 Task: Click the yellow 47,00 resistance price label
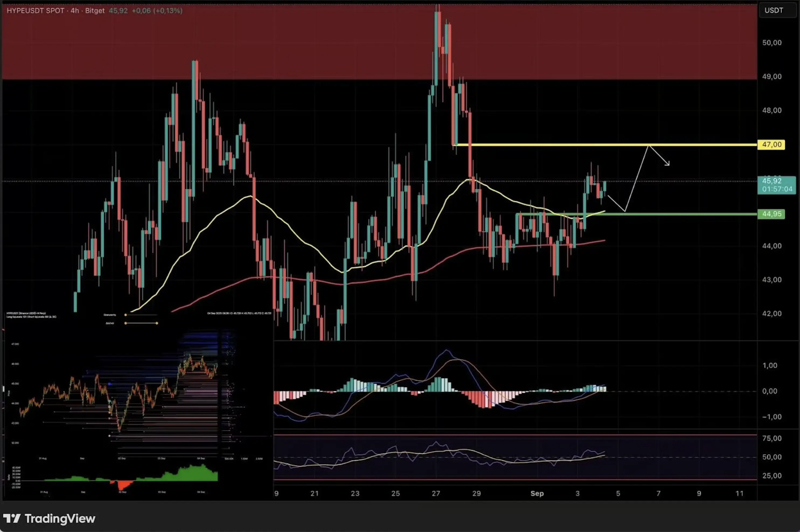[771, 144]
